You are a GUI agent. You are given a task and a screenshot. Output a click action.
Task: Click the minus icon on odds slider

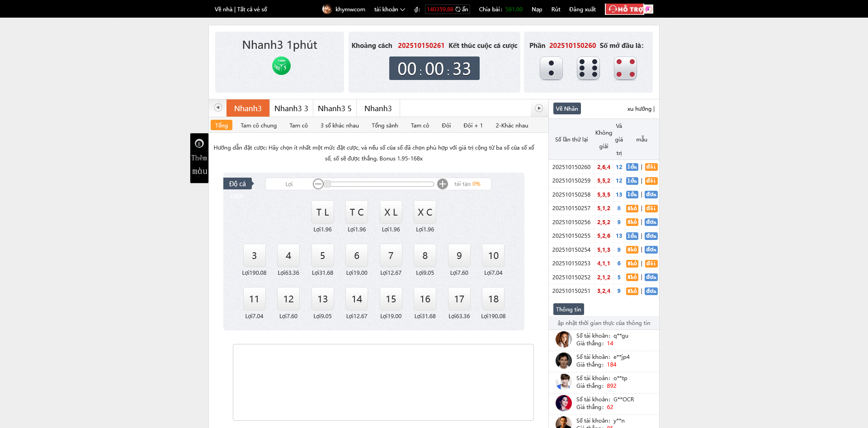(318, 184)
